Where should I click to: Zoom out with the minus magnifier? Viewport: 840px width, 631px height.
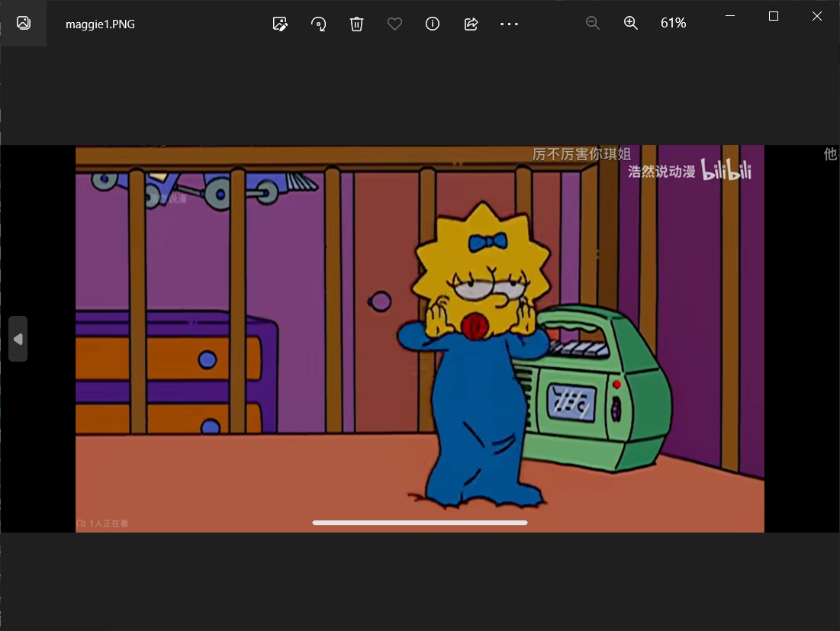[593, 23]
